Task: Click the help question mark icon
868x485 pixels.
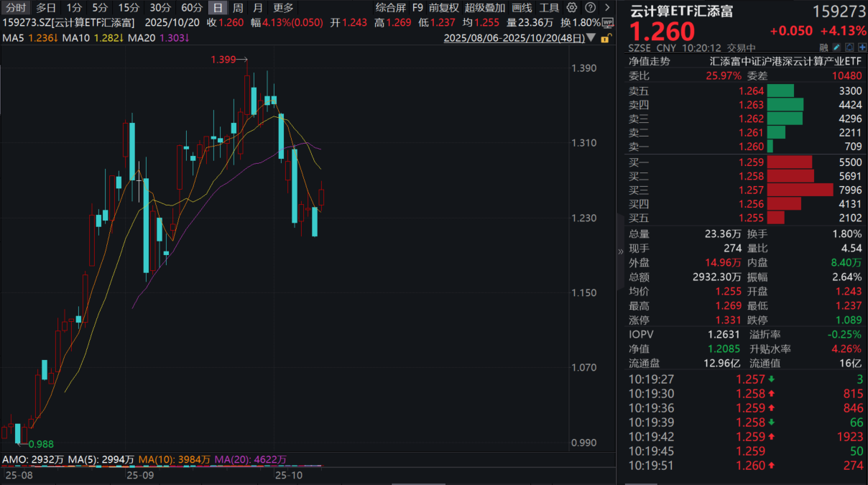Action: pyautogui.click(x=590, y=7)
